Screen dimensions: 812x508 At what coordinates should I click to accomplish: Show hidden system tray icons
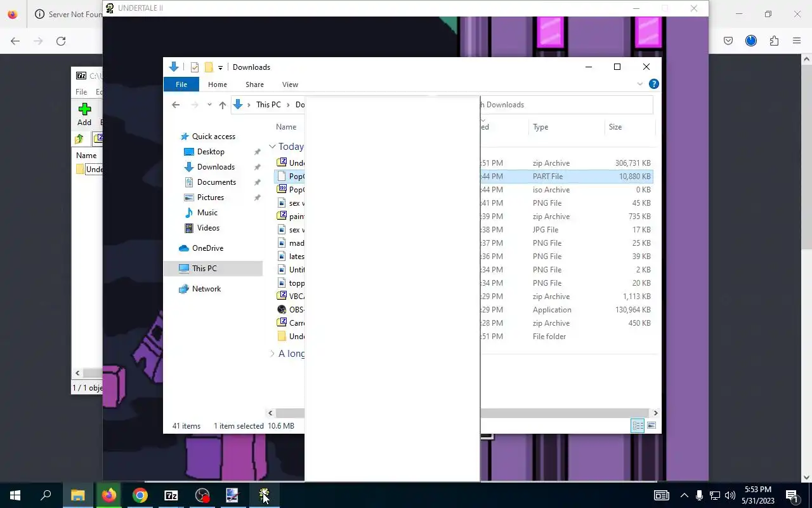click(x=684, y=495)
